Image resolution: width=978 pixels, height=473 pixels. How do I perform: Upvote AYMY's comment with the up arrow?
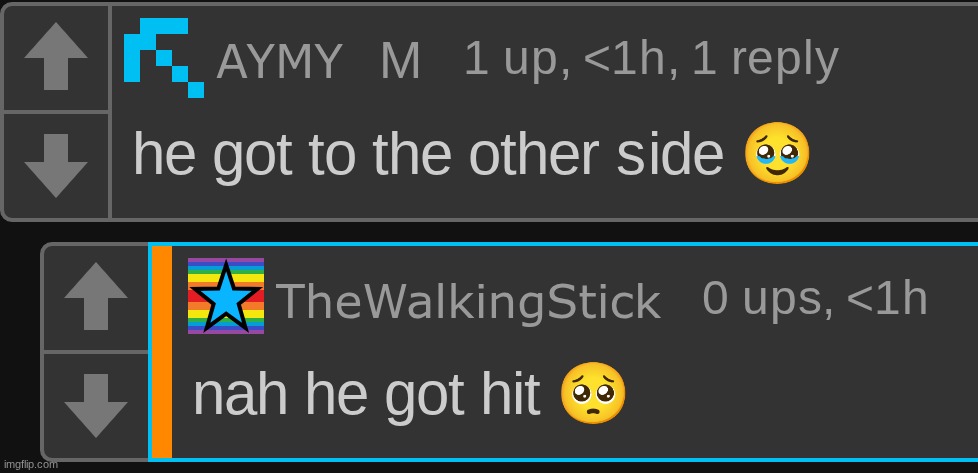point(56,57)
